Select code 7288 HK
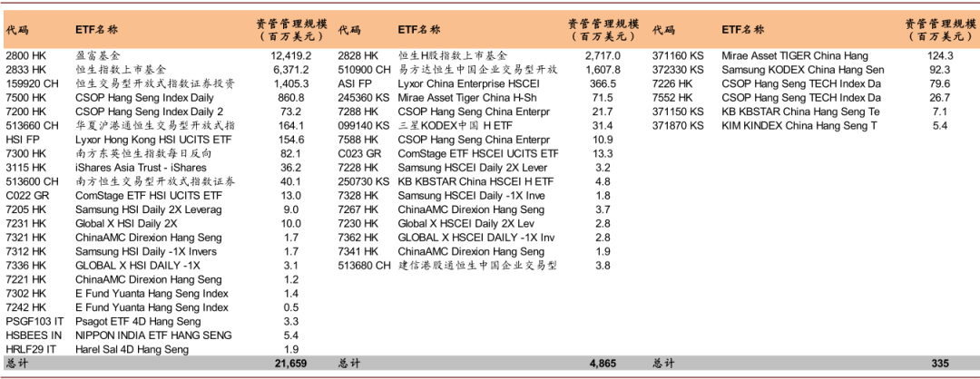Image resolution: width=980 pixels, height=379 pixels. (x=358, y=112)
